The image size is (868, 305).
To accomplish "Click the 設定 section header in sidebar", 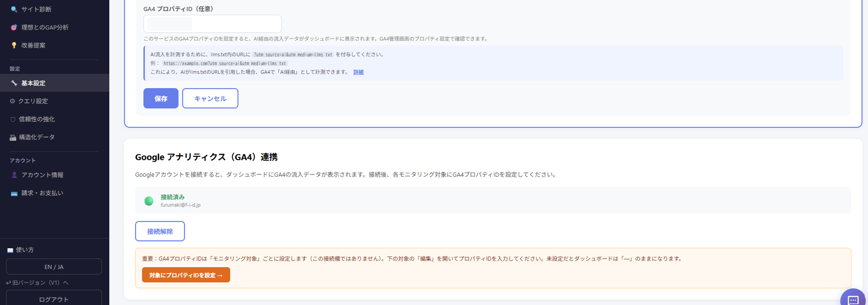I will [x=15, y=69].
